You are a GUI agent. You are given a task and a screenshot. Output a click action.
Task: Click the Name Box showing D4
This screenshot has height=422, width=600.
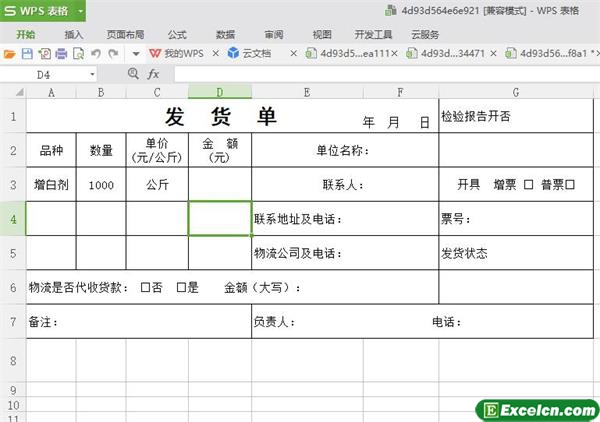(44, 75)
